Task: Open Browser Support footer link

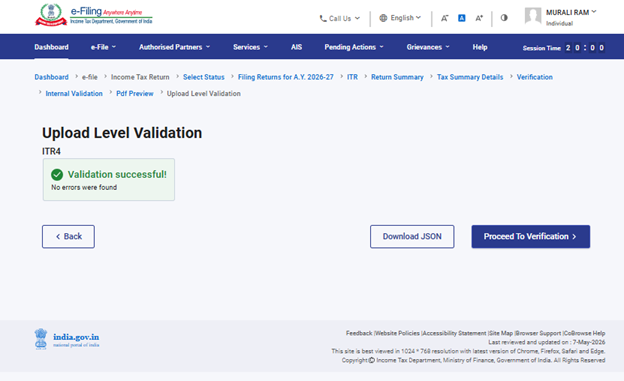Action: click(x=538, y=333)
